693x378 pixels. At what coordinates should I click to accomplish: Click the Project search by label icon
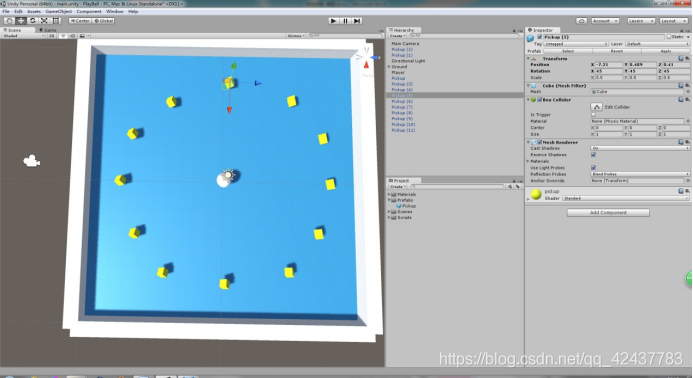pyautogui.click(x=518, y=187)
